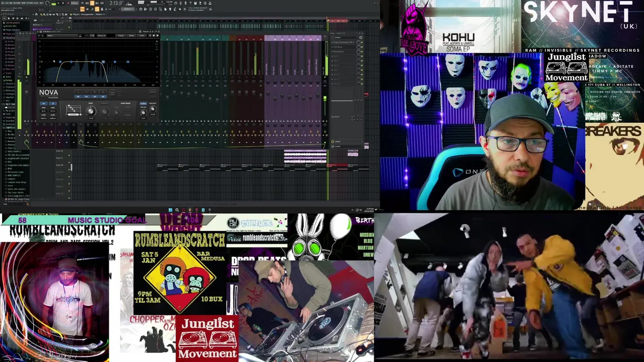
Task: Open the Line snap selector dropdown
Action: pyautogui.click(x=110, y=9)
